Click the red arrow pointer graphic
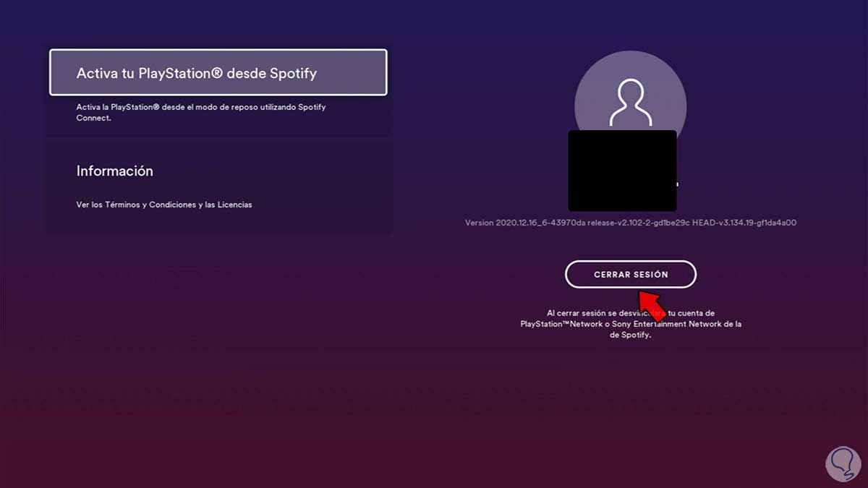This screenshot has width=868, height=488. 652,304
